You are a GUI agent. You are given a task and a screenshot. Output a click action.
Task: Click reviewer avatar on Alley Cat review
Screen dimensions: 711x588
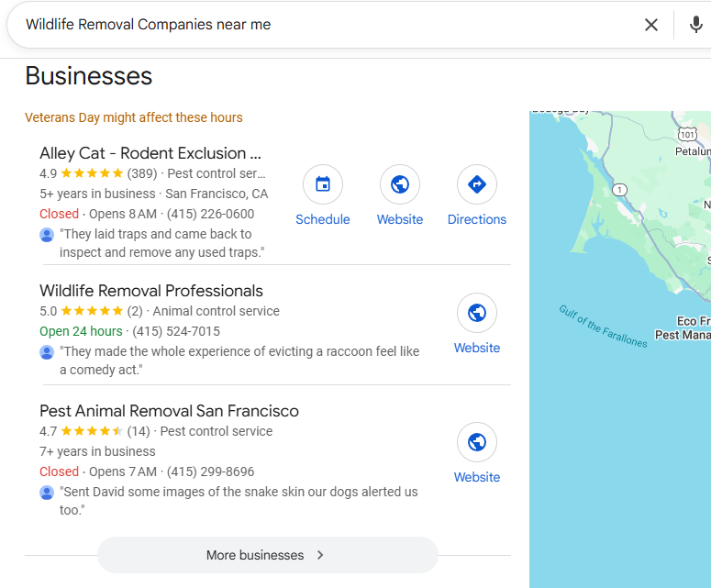[x=47, y=235]
